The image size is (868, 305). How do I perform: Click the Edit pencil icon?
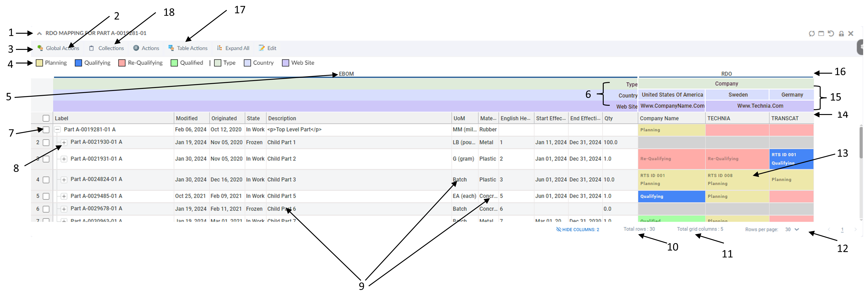tap(262, 48)
